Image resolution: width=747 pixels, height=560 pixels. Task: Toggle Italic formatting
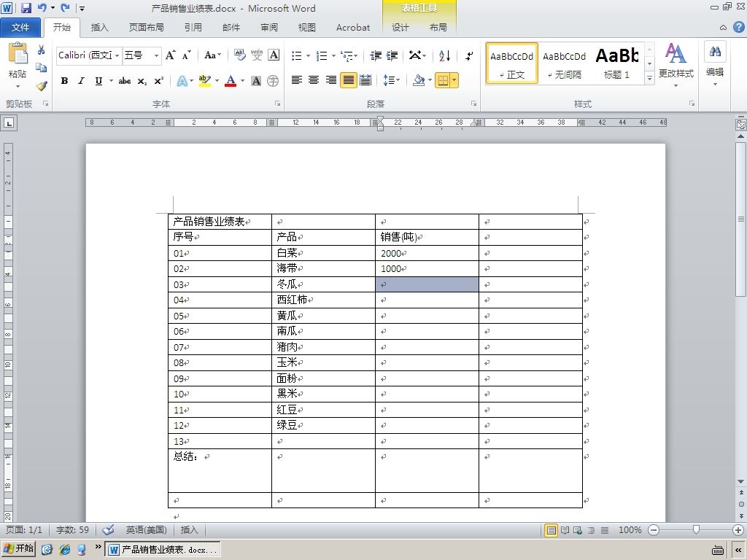[81, 81]
